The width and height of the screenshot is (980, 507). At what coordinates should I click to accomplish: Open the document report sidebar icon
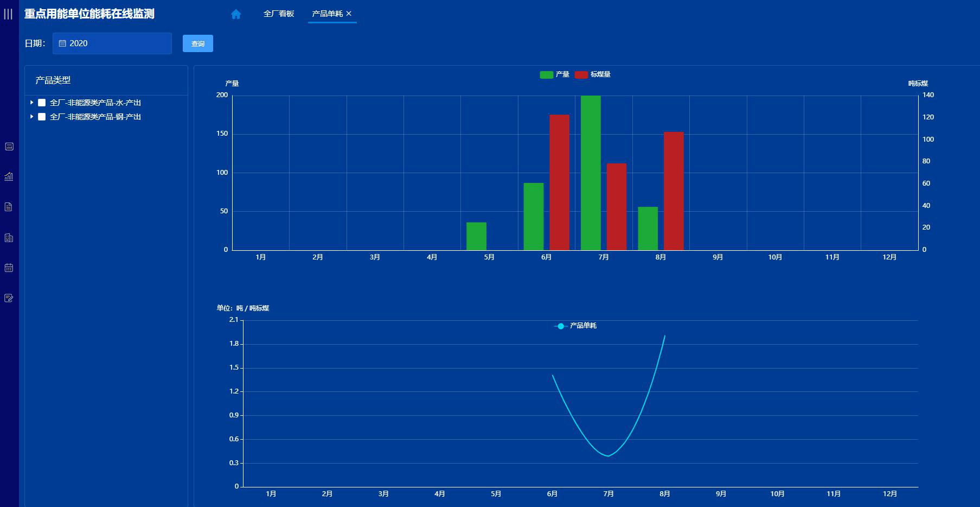pyautogui.click(x=9, y=207)
